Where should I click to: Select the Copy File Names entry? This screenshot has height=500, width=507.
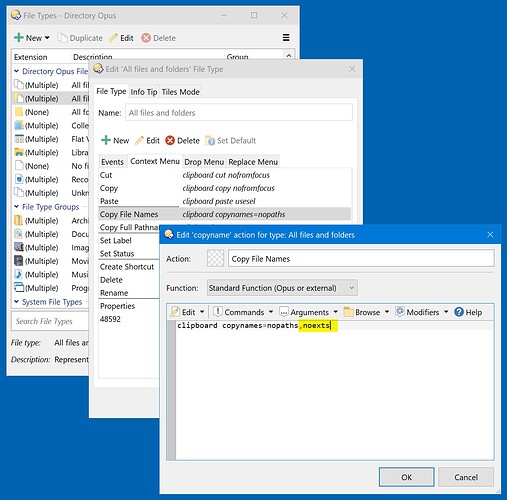click(x=225, y=214)
